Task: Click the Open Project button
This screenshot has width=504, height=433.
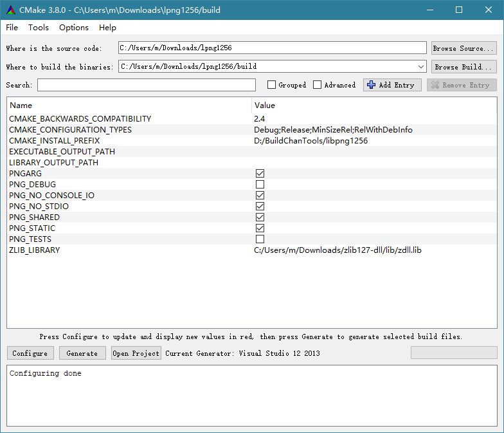Action: tap(136, 353)
